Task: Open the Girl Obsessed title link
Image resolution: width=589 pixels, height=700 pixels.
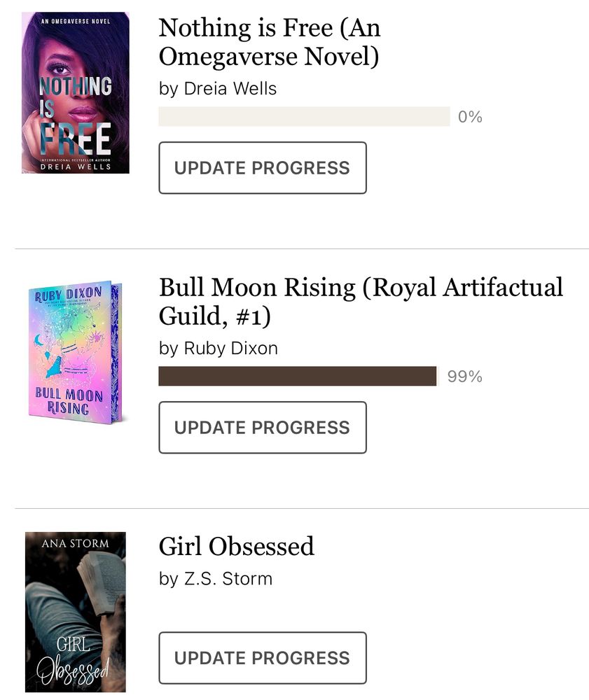Action: coord(236,547)
